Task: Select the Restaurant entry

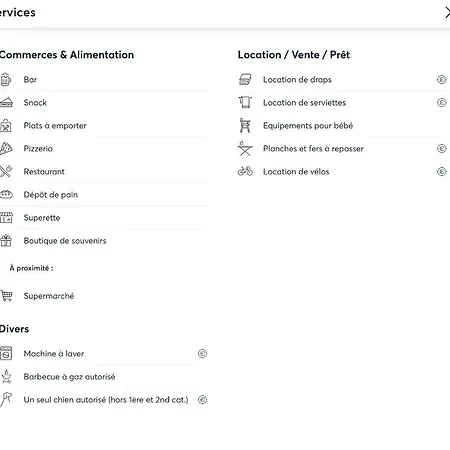Action: point(104,171)
